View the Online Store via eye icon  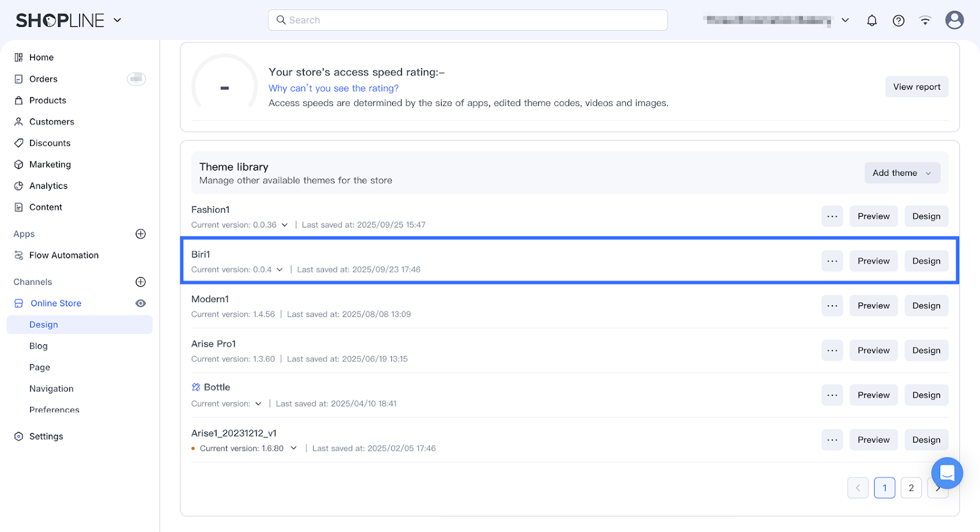pyautogui.click(x=140, y=303)
